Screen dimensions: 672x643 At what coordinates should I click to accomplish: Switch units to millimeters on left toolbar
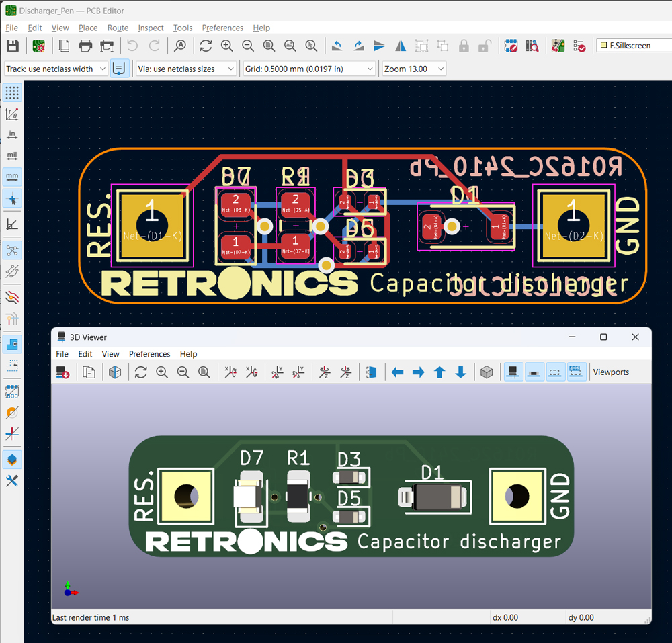(x=11, y=177)
